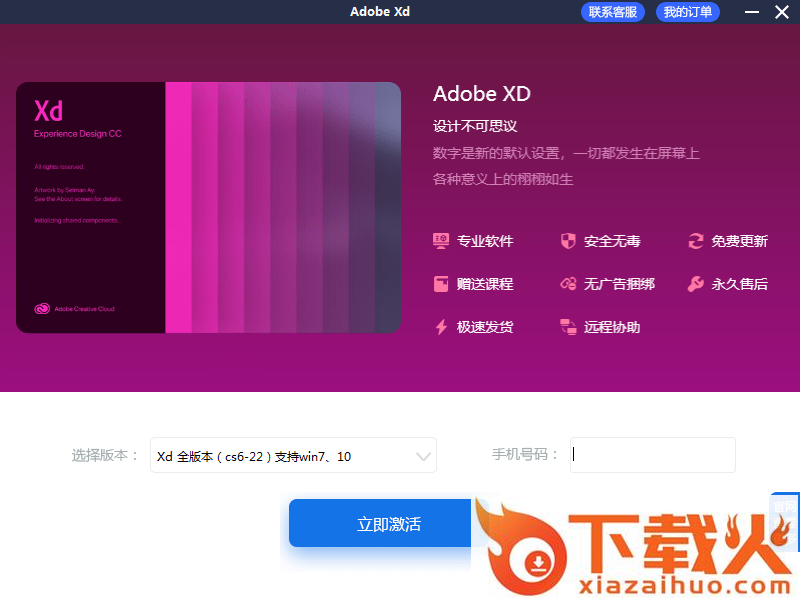Image resolution: width=800 pixels, height=600 pixels.
Task: Click the Adobe XD splash screen image
Action: tap(208, 207)
